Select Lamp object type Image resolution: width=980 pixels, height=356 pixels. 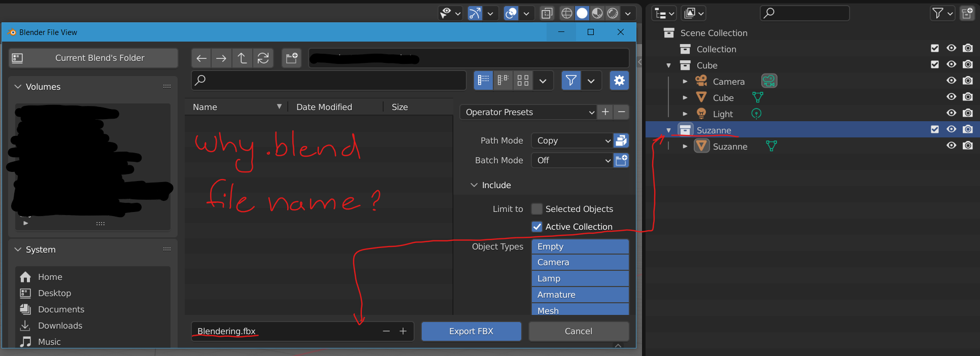tap(580, 278)
